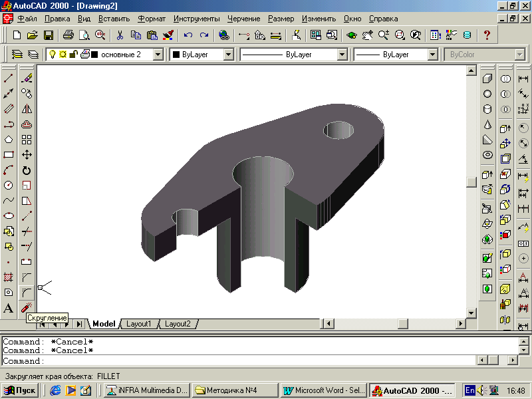The width and height of the screenshot is (532, 399).
Task: Toggle layer on/off light bulb icon
Action: click(x=53, y=55)
